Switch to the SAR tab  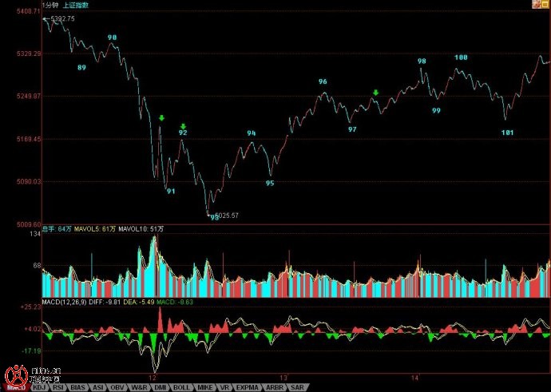296,387
